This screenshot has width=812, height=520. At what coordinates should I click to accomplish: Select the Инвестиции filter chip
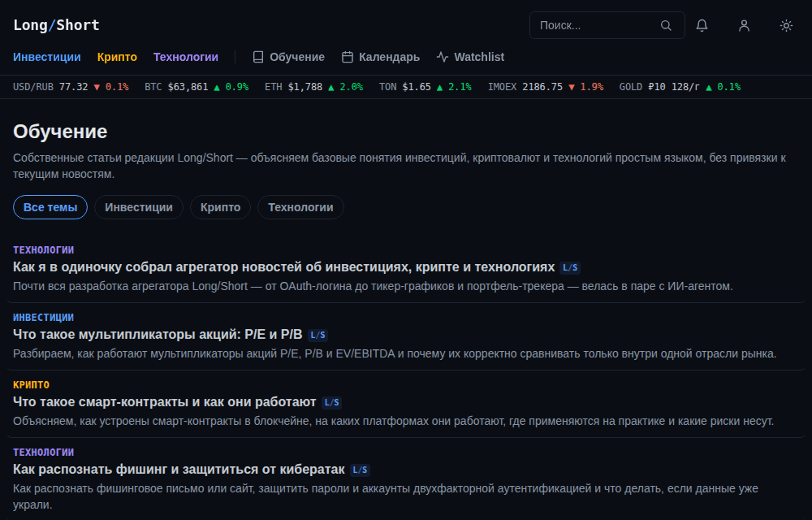(139, 207)
